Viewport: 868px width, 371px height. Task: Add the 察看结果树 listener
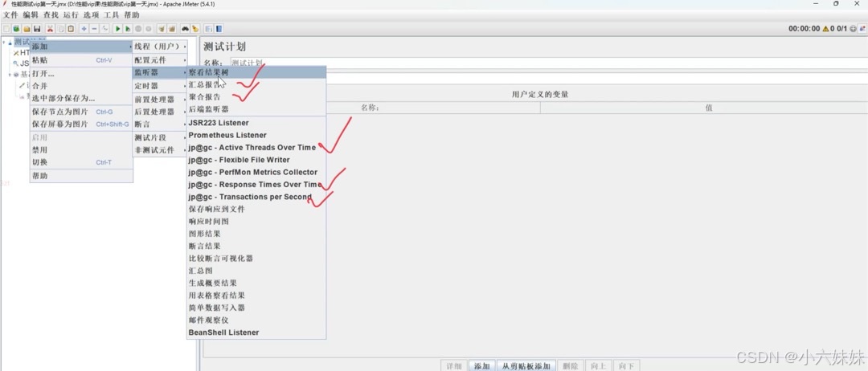click(256, 73)
